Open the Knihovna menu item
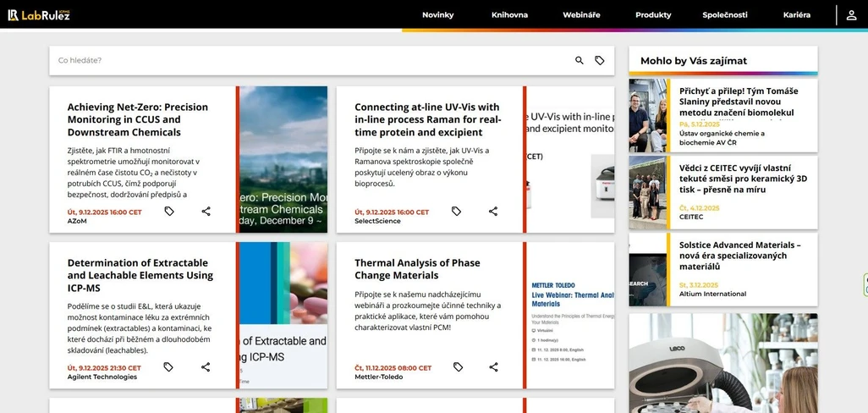This screenshot has width=868, height=413. 509,15
